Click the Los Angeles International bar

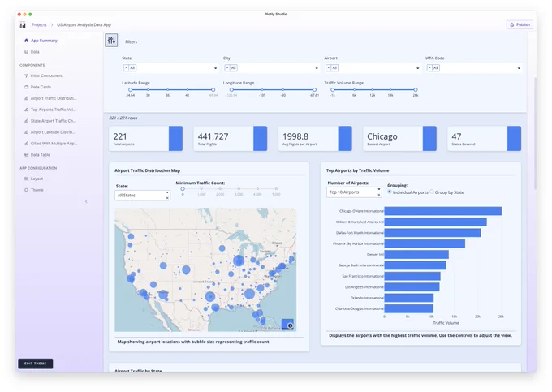click(412, 287)
